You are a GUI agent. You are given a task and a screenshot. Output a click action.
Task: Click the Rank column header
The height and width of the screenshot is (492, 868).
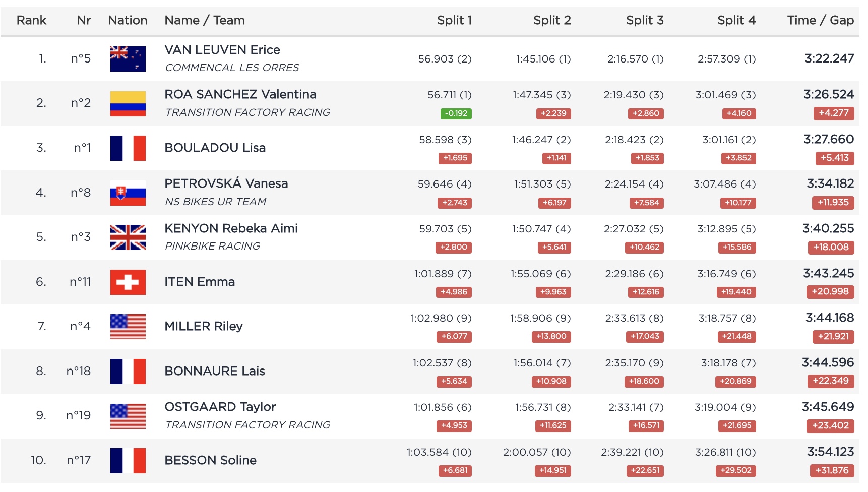point(31,20)
